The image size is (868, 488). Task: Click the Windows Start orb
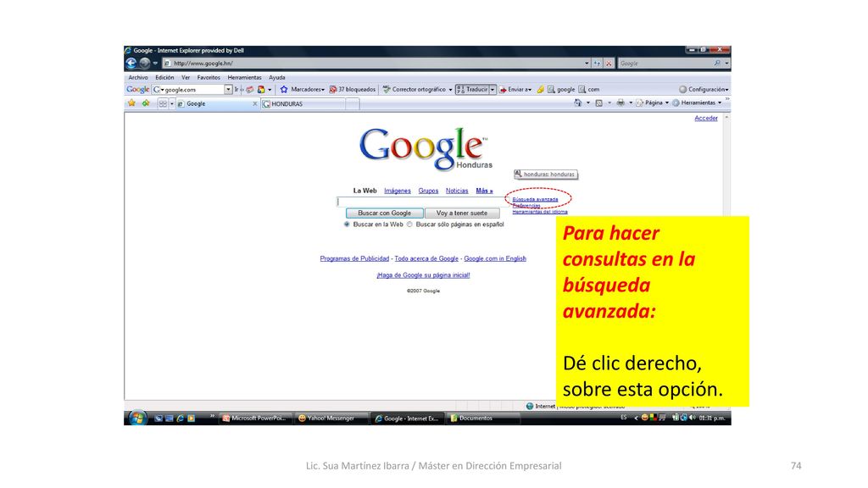136,418
